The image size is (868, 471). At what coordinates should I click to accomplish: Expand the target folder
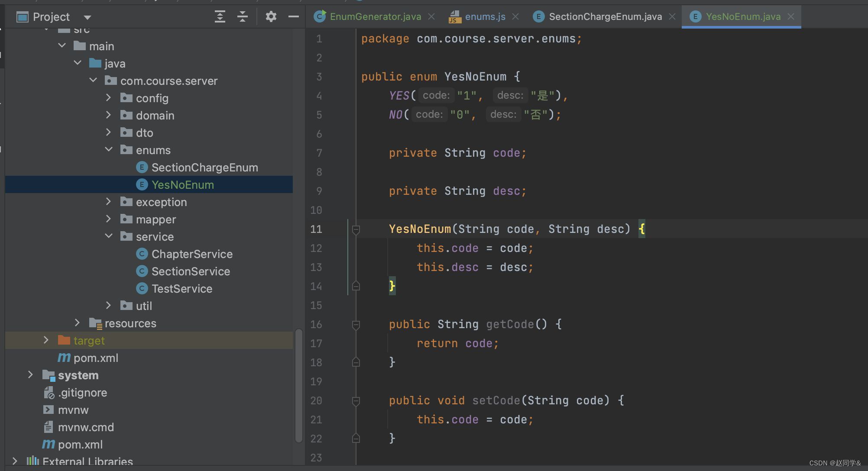[46, 340]
